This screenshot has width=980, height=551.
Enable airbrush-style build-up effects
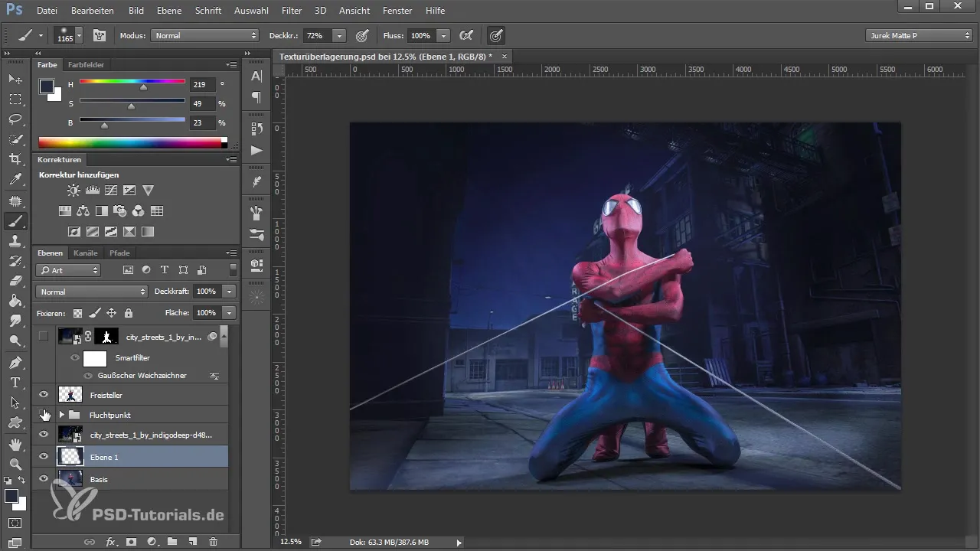(x=465, y=35)
